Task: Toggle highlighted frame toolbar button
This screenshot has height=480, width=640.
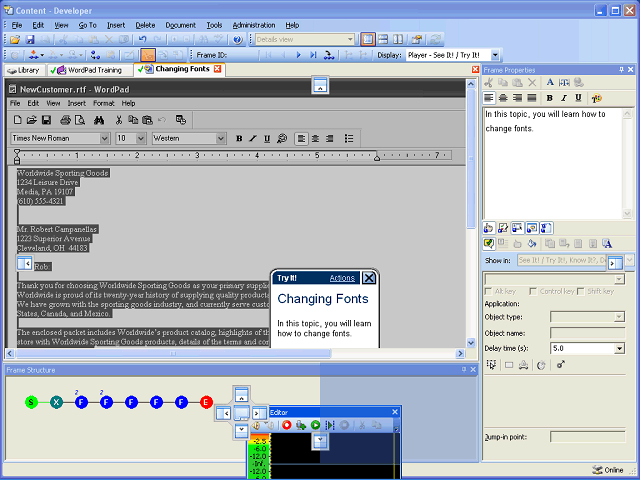Action: 148,55
